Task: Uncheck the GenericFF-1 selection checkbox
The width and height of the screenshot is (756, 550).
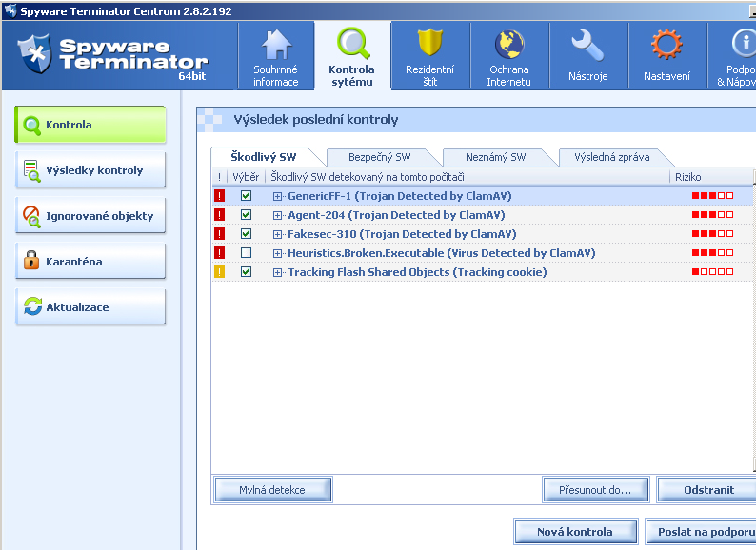Action: [246, 196]
